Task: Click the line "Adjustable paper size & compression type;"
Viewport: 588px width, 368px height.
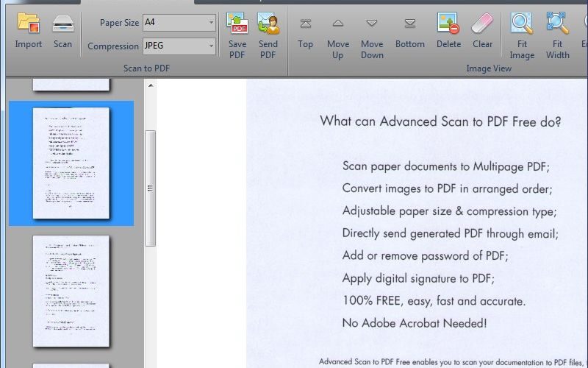Action: coord(449,211)
